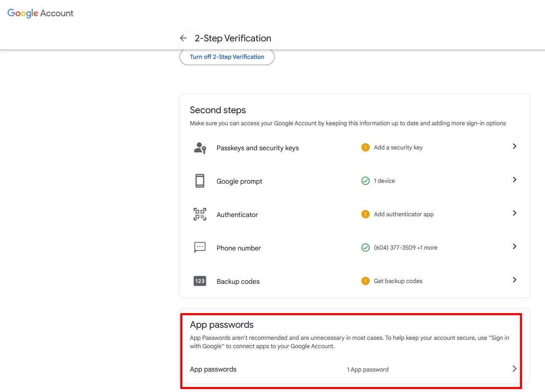
Task: Open the Authenticator row chevron
Action: pos(515,213)
